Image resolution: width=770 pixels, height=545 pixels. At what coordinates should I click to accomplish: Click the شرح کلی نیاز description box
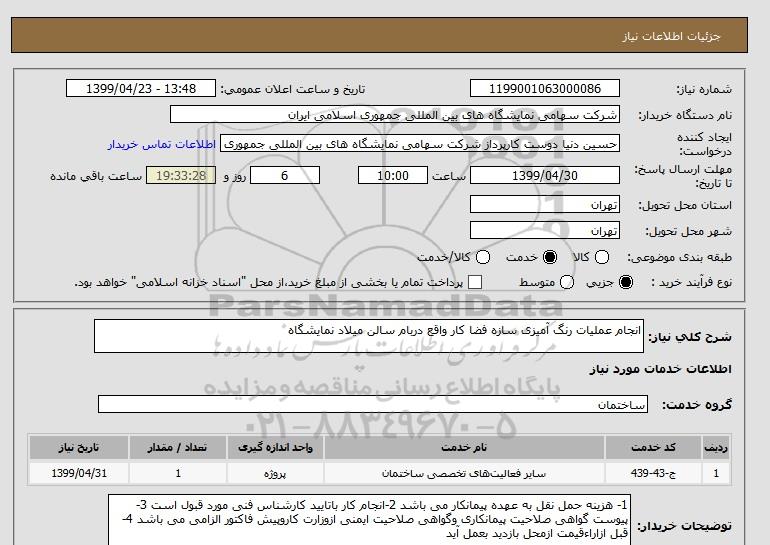(x=369, y=336)
